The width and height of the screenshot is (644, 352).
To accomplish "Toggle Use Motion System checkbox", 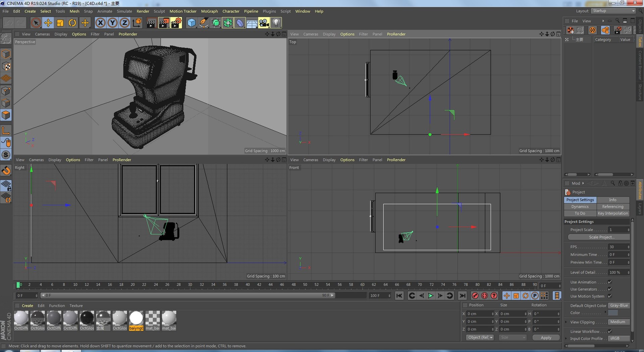I will tap(610, 296).
